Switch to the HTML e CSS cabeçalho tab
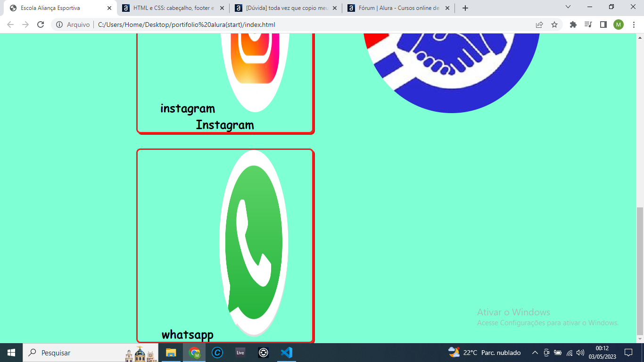The width and height of the screenshot is (644, 362). (173, 8)
